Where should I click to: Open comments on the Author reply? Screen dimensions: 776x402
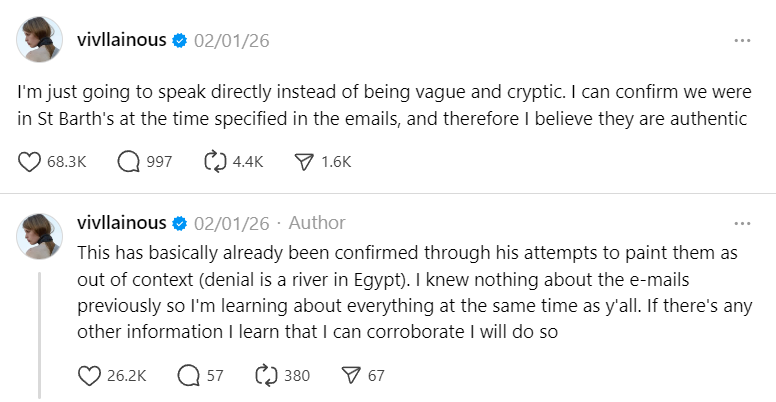pyautogui.click(x=188, y=376)
